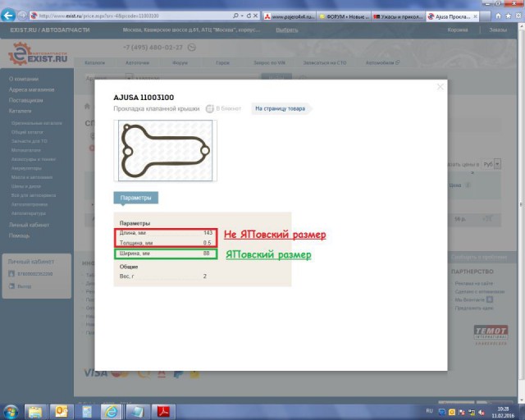Open Мотокаталоги sidebar entry
The width and height of the screenshot is (525, 420).
click(x=26, y=150)
